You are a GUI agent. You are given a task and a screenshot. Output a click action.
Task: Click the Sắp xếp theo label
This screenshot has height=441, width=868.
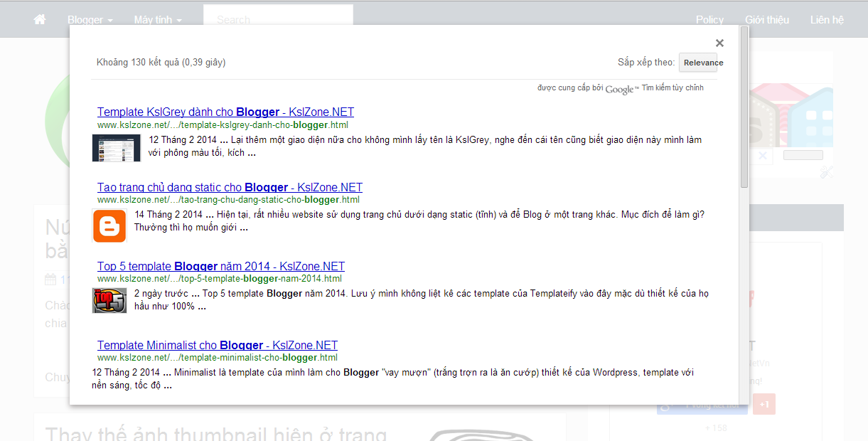[x=646, y=63]
